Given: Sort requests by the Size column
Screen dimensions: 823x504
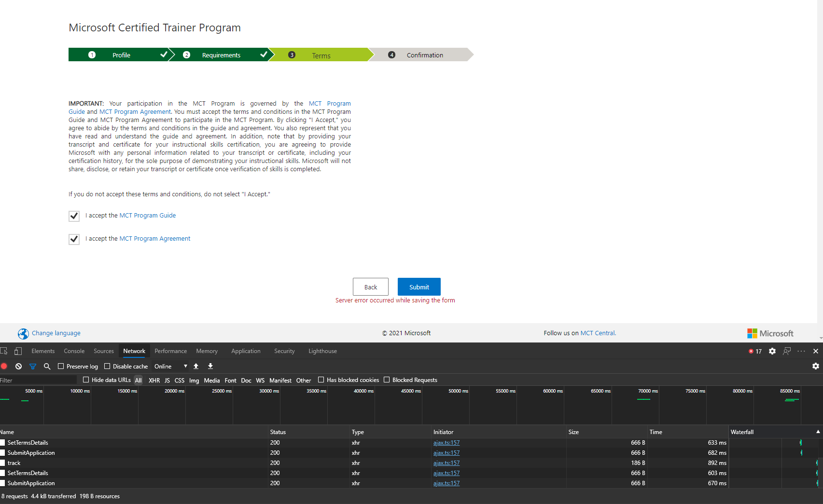Looking at the screenshot, I should point(607,432).
